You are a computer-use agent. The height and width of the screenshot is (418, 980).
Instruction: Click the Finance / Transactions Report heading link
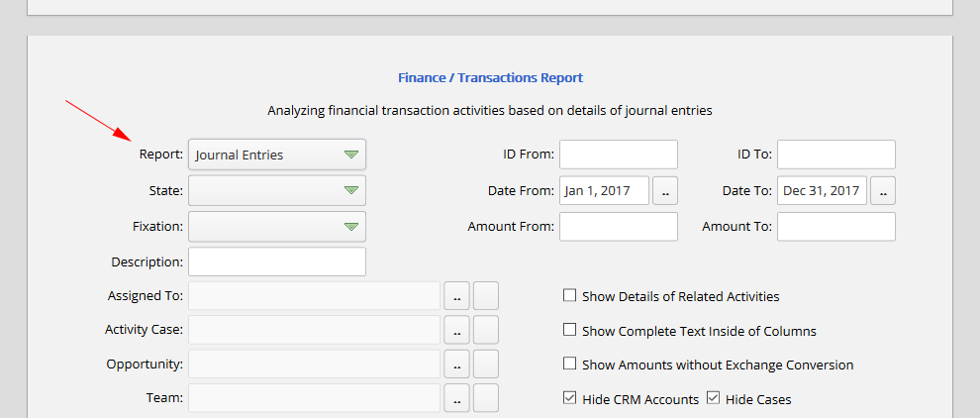pyautogui.click(x=490, y=77)
